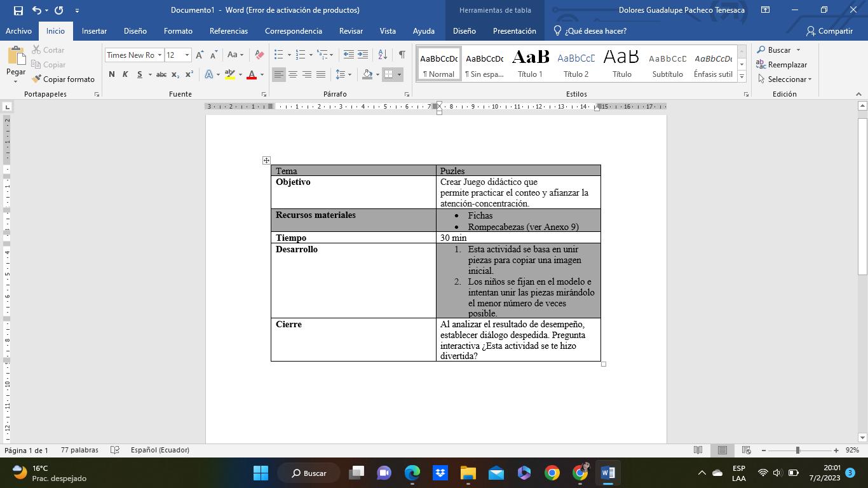Open the font size dropdown
The width and height of the screenshot is (868, 488).
pos(187,55)
